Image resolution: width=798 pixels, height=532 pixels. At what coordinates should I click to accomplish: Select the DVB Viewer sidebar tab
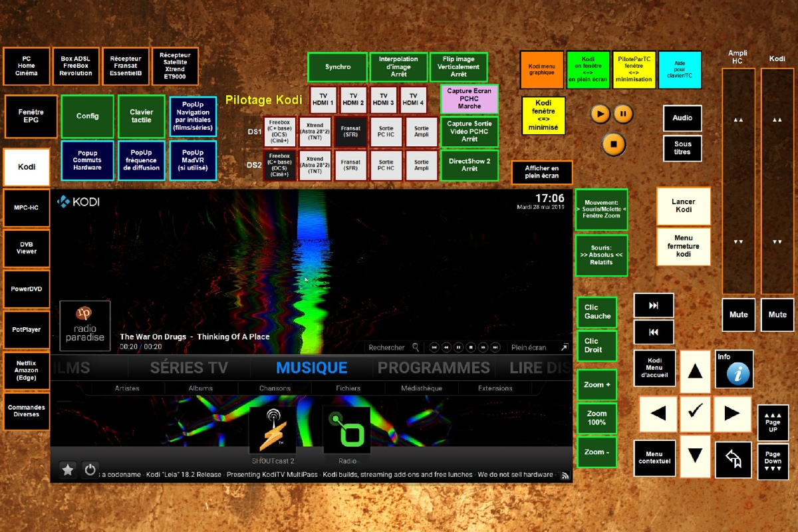pyautogui.click(x=27, y=248)
